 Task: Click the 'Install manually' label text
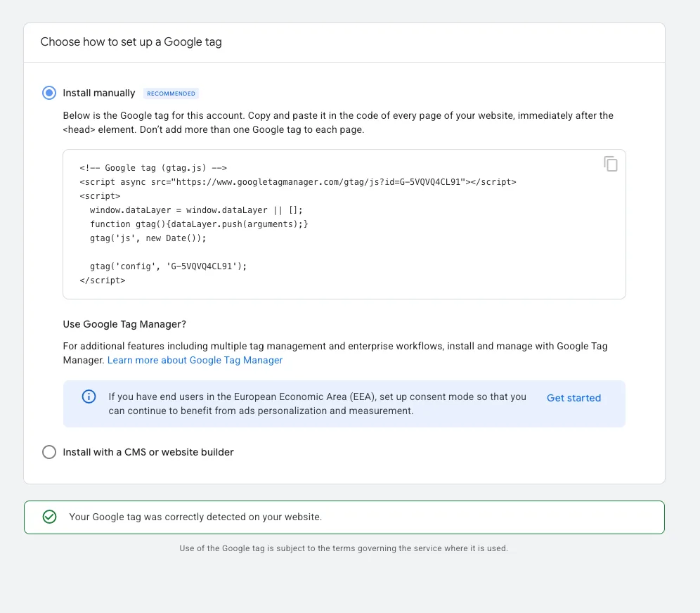pos(98,93)
